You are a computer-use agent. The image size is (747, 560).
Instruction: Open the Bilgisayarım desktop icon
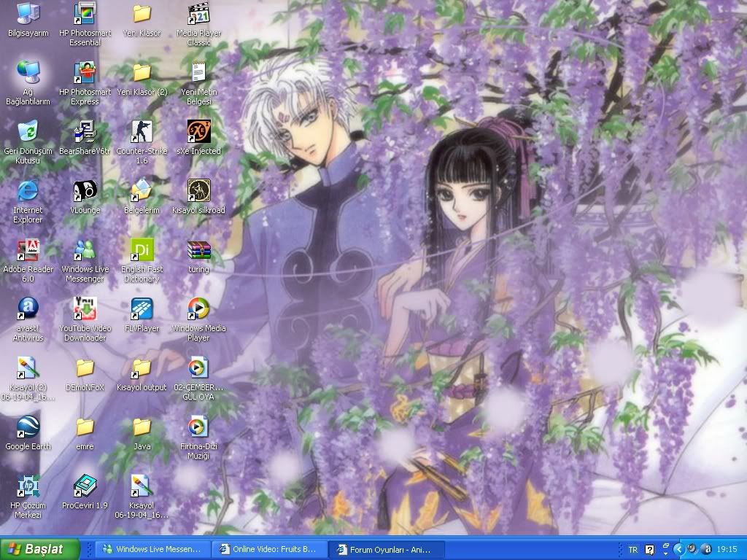pyautogui.click(x=28, y=20)
